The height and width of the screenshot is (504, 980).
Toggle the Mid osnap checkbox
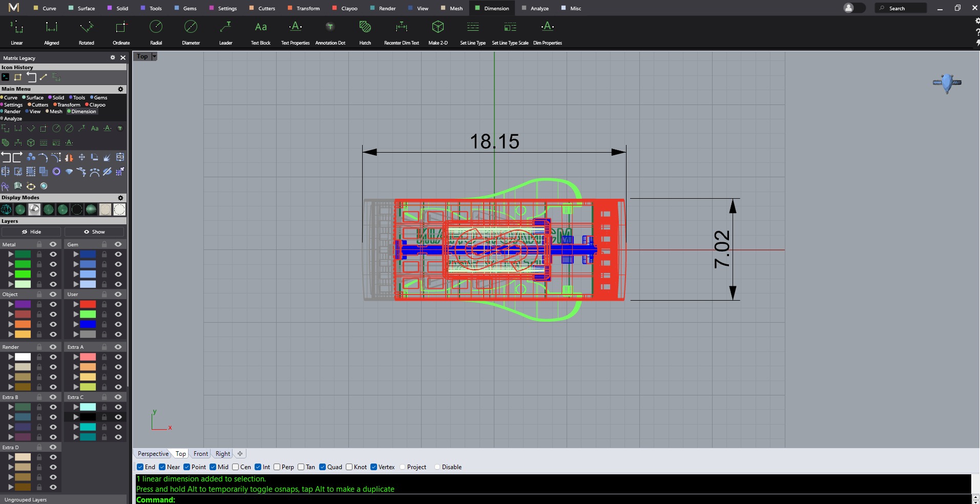[213, 467]
